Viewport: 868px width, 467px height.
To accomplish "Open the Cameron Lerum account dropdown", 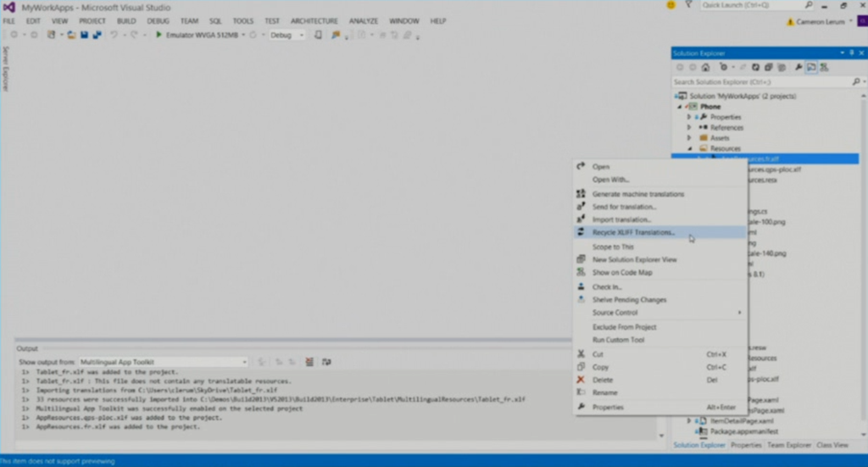I will [x=850, y=21].
